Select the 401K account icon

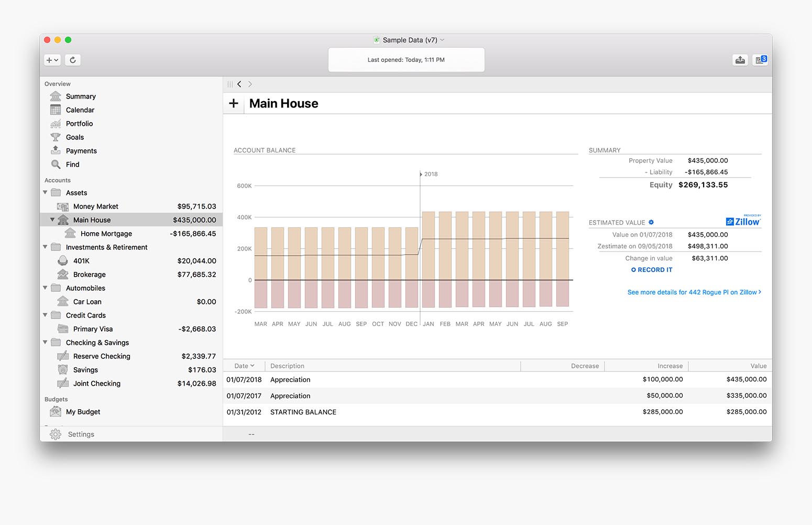63,261
